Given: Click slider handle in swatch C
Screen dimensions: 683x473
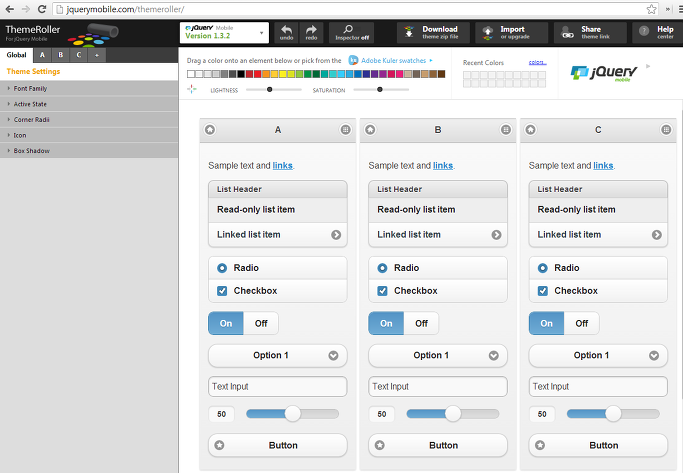Looking at the screenshot, I should (x=613, y=414).
